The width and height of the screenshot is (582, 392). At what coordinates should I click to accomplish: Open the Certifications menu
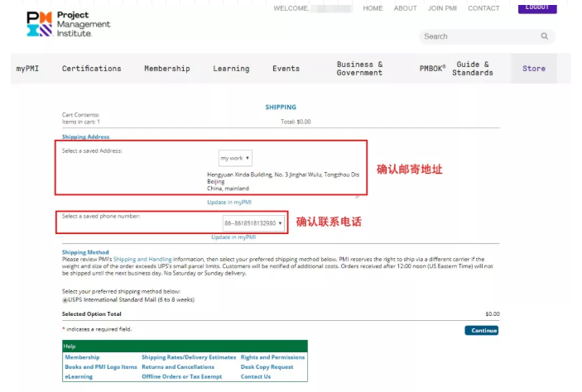coord(91,69)
